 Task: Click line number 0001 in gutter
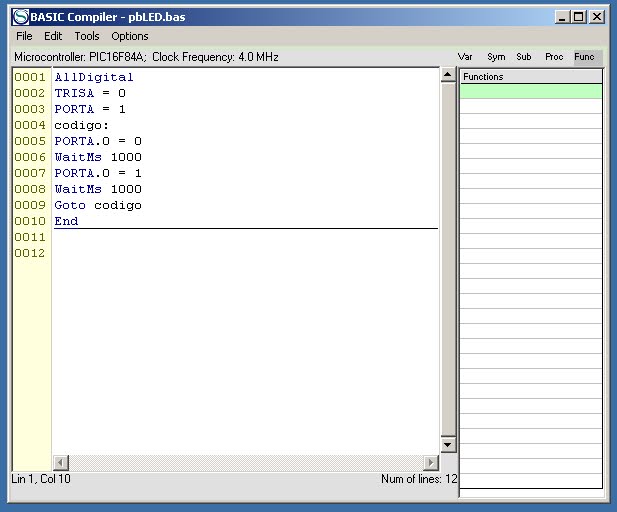click(x=30, y=77)
